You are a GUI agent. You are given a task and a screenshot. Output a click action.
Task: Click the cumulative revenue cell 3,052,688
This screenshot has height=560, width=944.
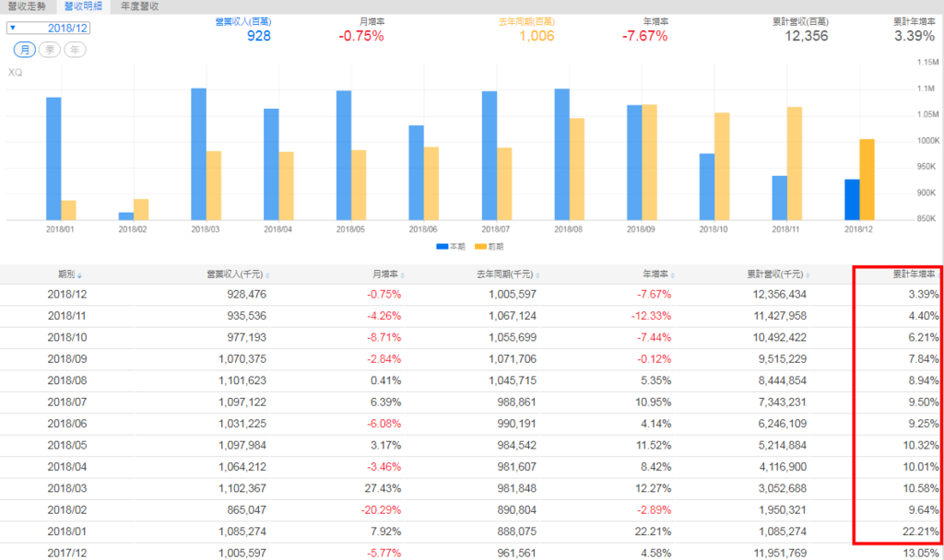coord(782,489)
